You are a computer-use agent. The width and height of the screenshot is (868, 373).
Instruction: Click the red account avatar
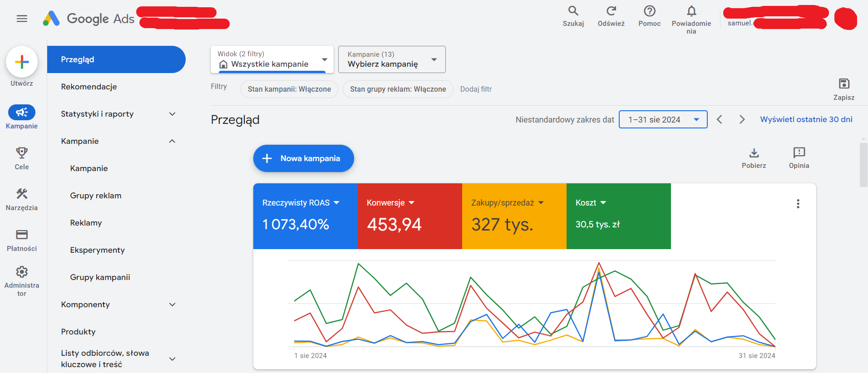tap(845, 19)
